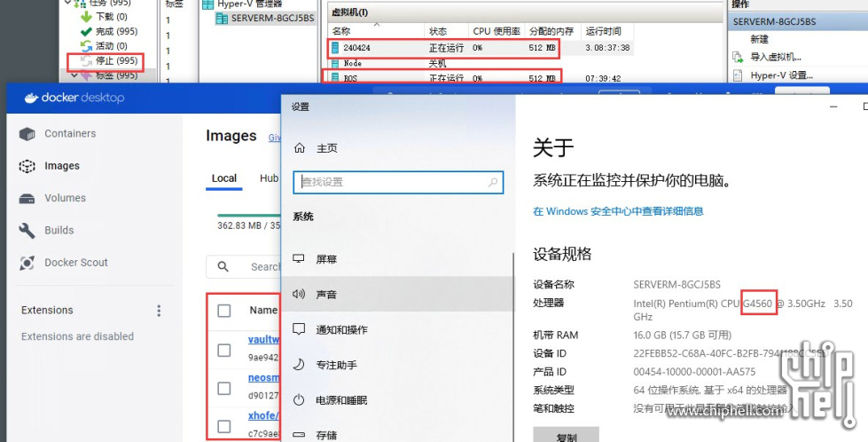Open the vaultw image link
The height and width of the screenshot is (442, 868).
point(264,340)
